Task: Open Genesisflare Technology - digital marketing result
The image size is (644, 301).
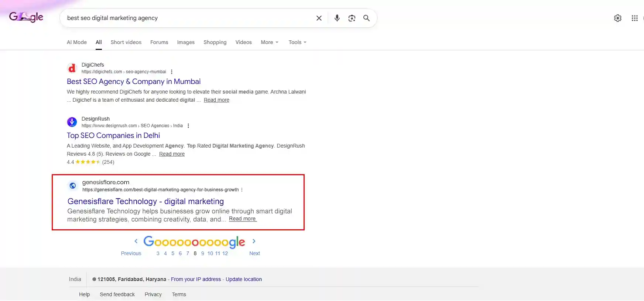Action: coord(145,201)
